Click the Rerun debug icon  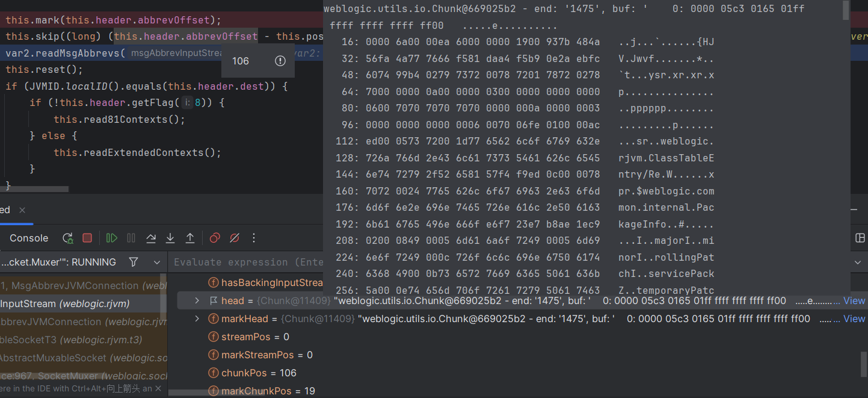pyautogui.click(x=68, y=238)
